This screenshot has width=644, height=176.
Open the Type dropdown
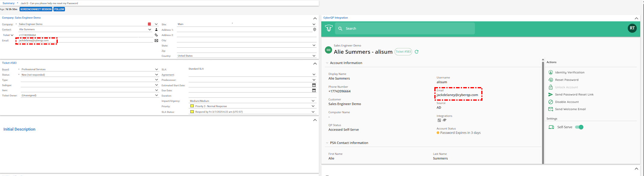click(156, 80)
